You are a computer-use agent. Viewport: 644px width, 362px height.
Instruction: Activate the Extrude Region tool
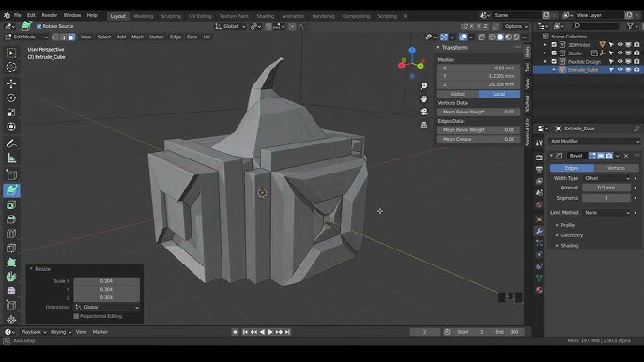(x=11, y=190)
